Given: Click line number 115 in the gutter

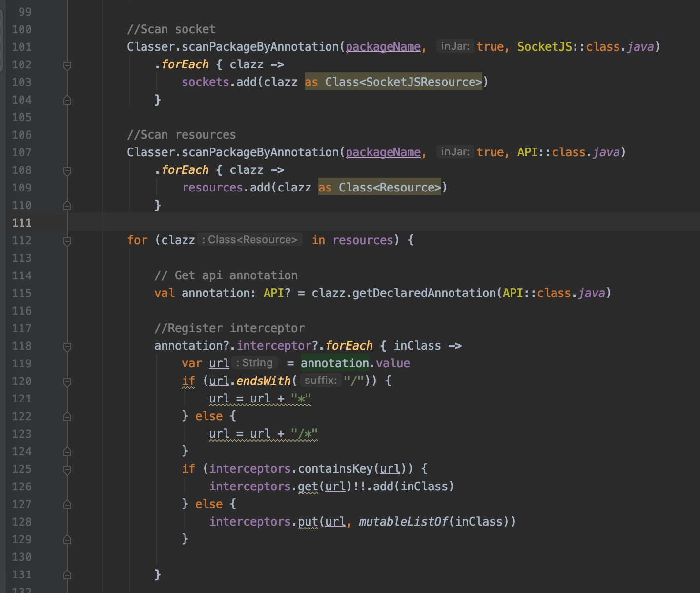Looking at the screenshot, I should 21,293.
